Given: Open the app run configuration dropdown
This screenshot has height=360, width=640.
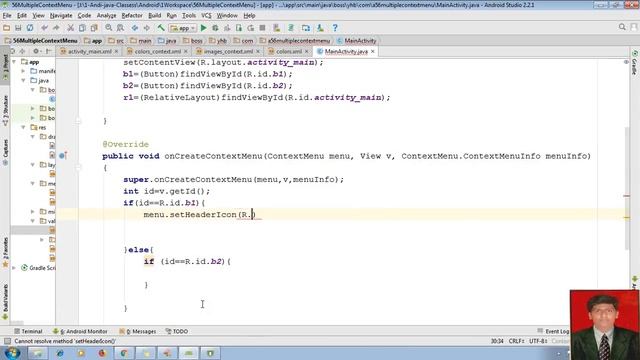Looking at the screenshot, I should click(x=183, y=28).
